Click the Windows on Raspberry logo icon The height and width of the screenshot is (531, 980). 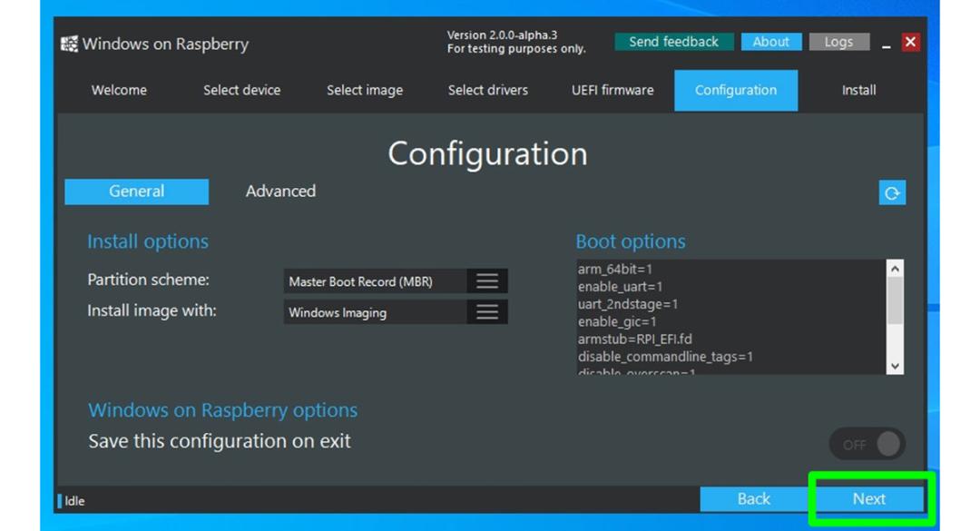coord(69,44)
